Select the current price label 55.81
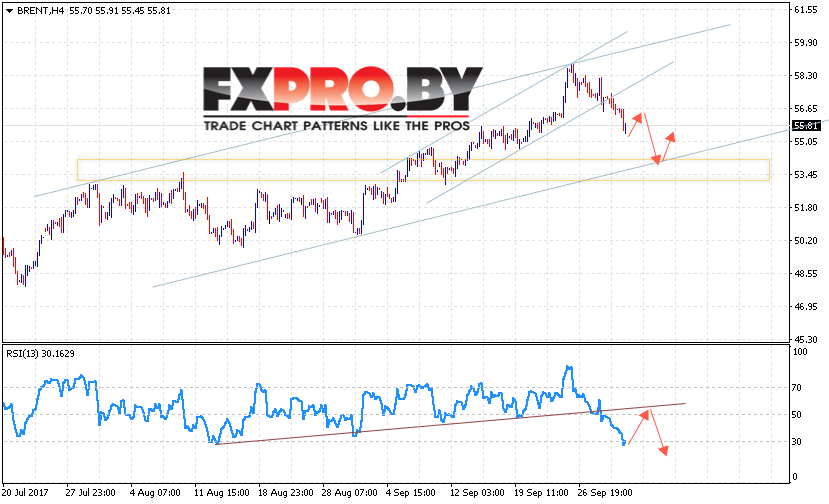This screenshot has width=829, height=504. 806,126
